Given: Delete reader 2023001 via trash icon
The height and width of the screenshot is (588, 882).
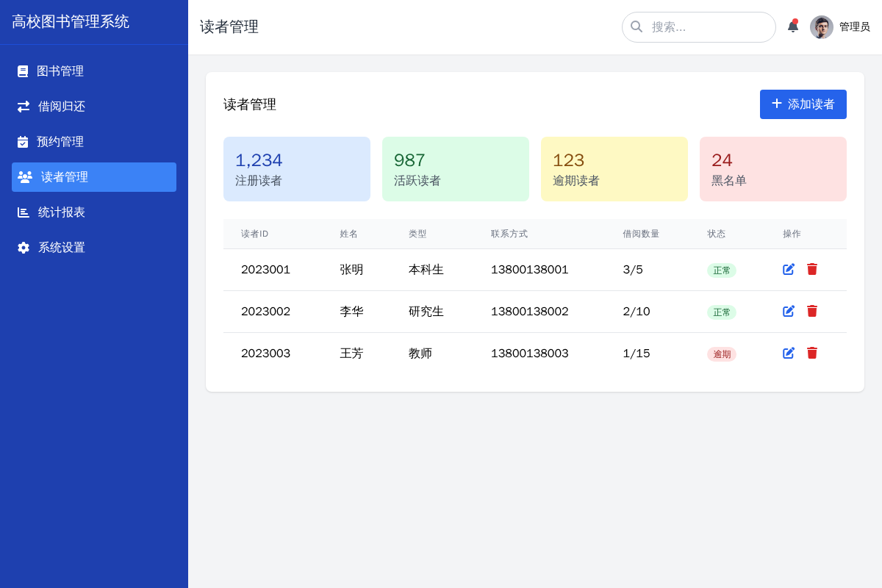Looking at the screenshot, I should (811, 269).
